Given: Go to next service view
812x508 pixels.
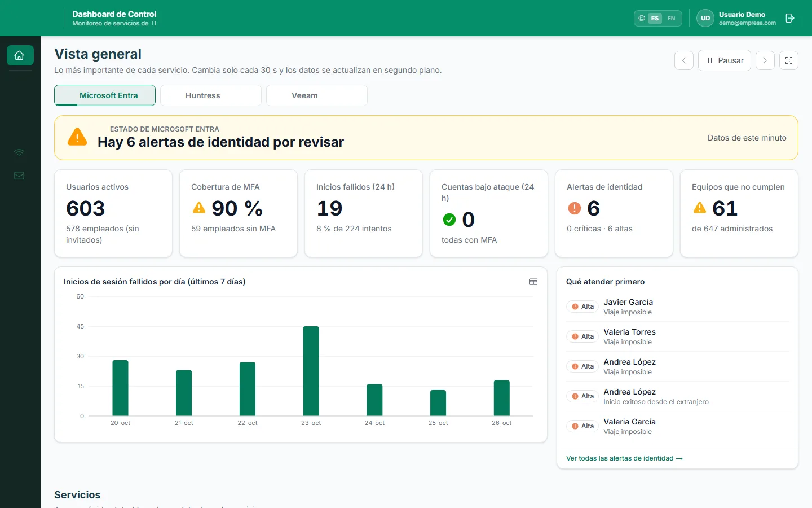Looking at the screenshot, I should pyautogui.click(x=765, y=60).
